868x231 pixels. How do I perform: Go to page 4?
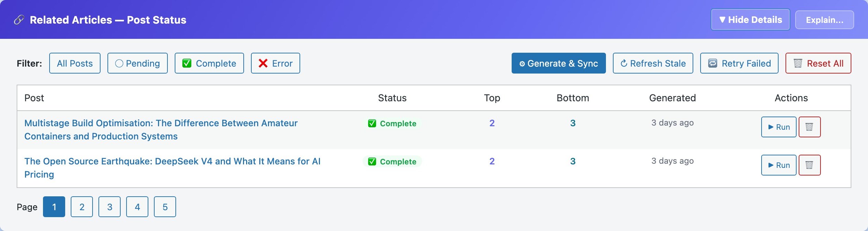137,207
